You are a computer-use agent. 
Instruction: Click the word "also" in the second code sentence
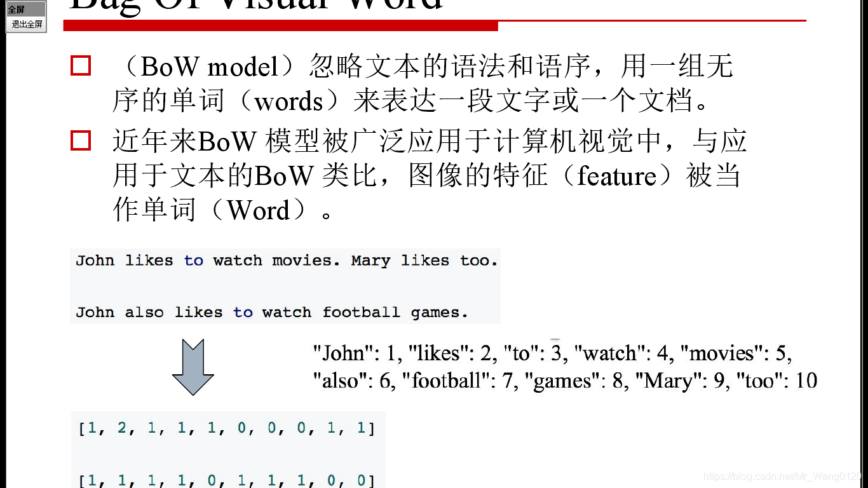coord(144,313)
